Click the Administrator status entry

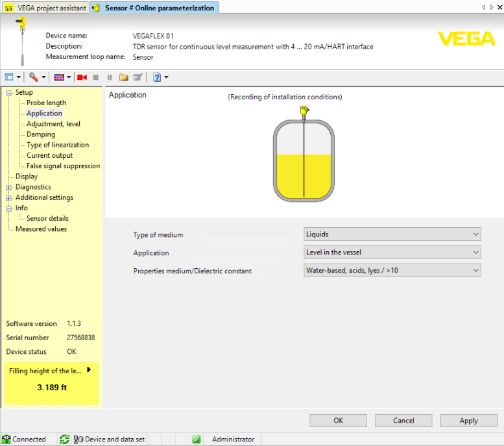click(233, 440)
